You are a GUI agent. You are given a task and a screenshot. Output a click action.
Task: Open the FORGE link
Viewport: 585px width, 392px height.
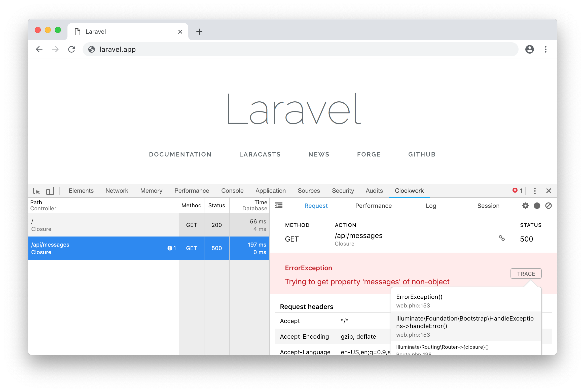[369, 154]
